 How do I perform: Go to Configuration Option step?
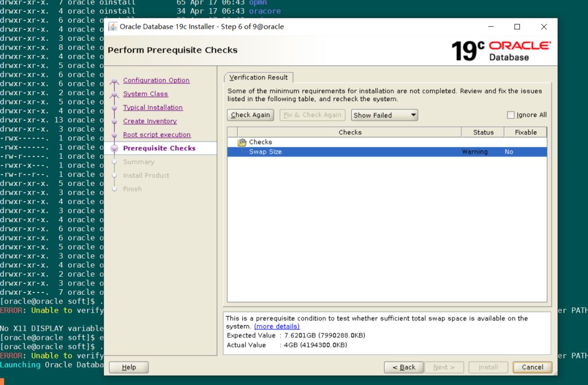point(156,80)
